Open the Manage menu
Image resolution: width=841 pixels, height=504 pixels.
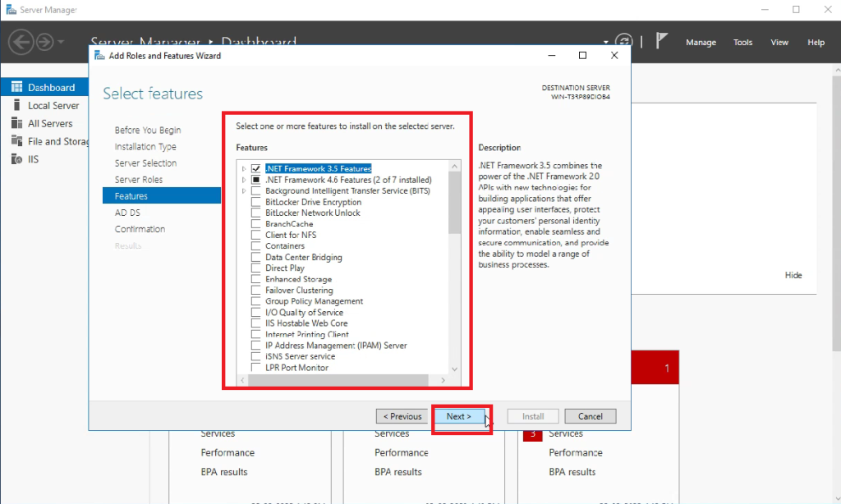point(701,41)
